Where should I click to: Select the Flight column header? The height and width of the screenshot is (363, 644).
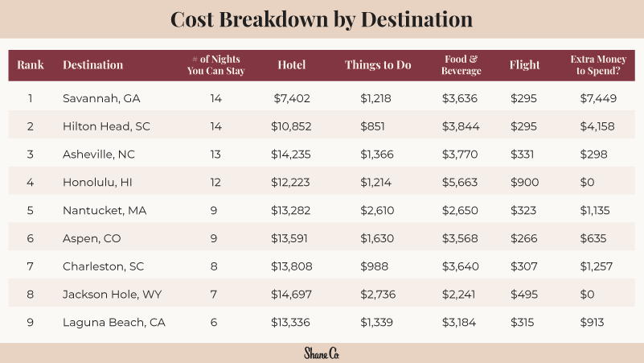pyautogui.click(x=525, y=65)
